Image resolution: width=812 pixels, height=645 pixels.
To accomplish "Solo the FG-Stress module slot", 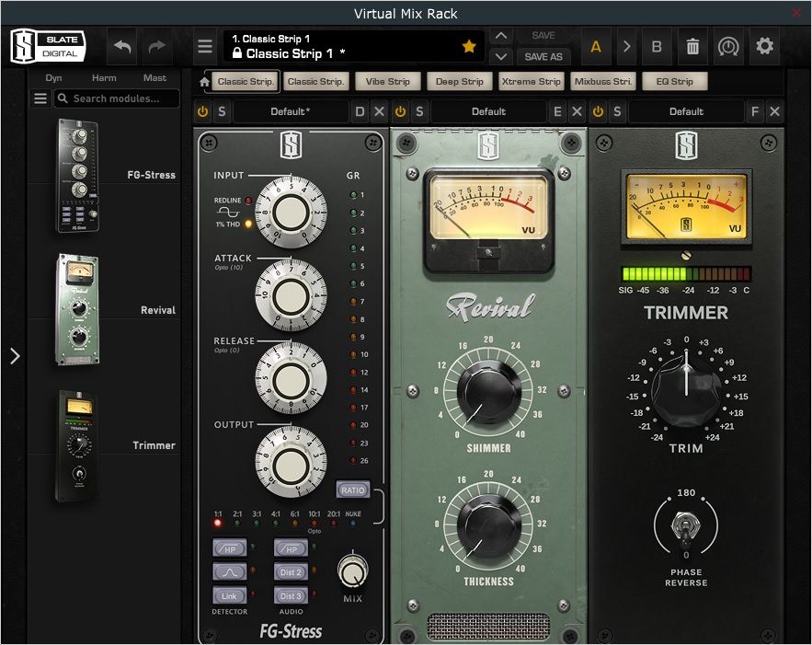I will pos(222,111).
